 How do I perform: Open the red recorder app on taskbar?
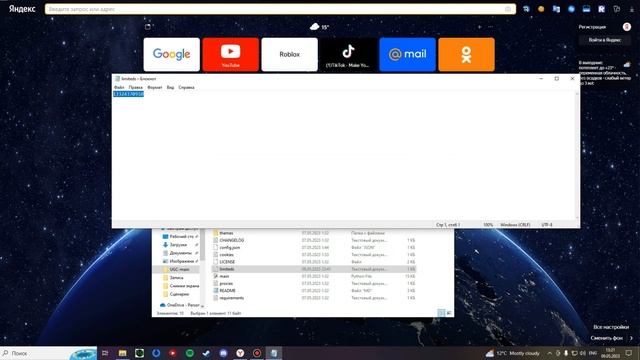coord(257,353)
